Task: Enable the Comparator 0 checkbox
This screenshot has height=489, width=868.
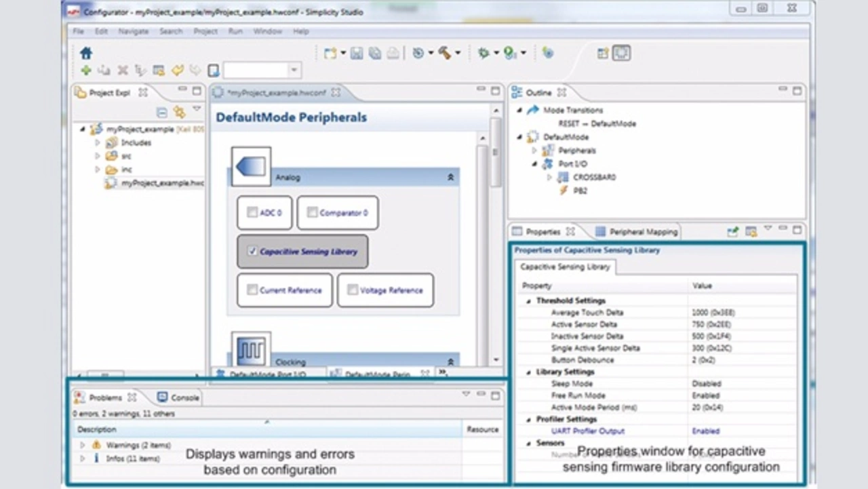Action: click(x=312, y=213)
